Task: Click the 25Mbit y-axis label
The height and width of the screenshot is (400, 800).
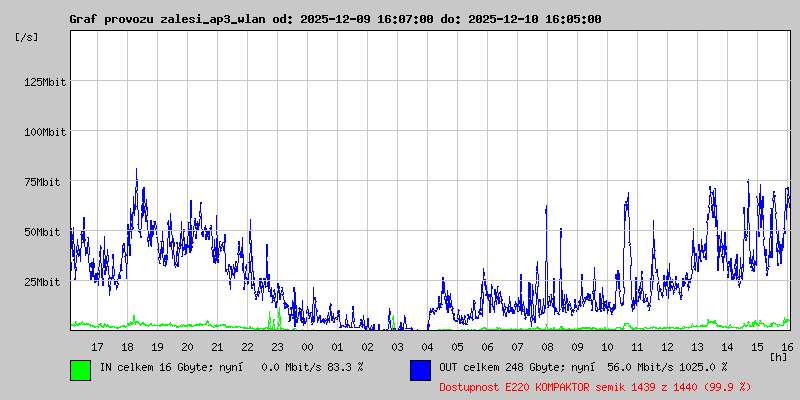Action: [x=44, y=282]
